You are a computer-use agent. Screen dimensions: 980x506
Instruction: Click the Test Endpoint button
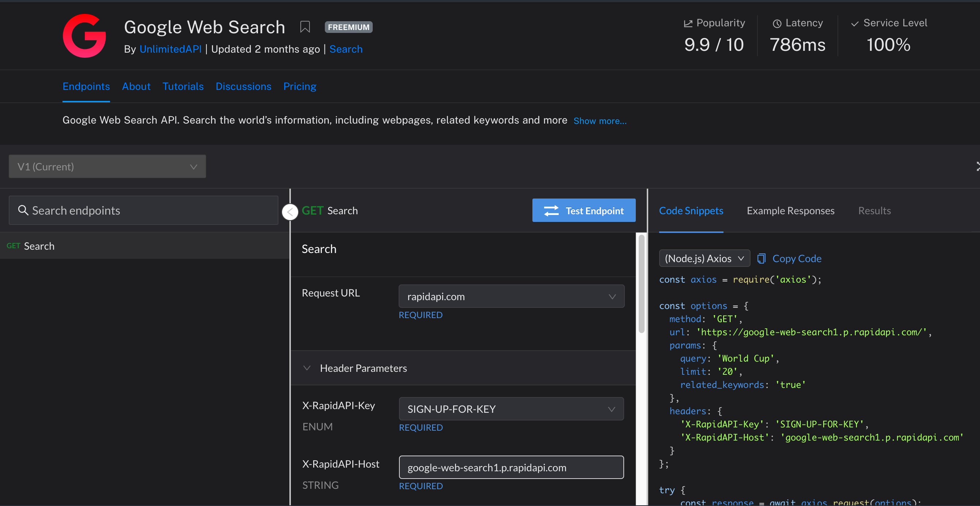[x=584, y=210]
